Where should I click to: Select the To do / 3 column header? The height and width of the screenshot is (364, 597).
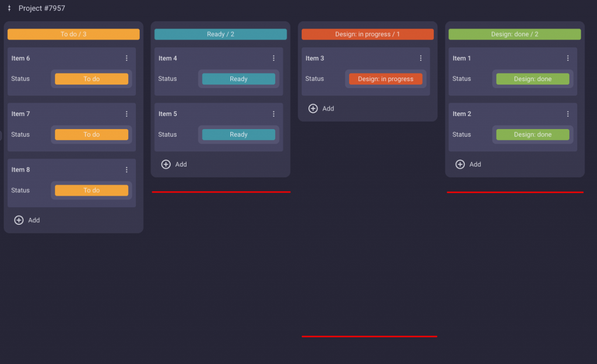tap(72, 34)
